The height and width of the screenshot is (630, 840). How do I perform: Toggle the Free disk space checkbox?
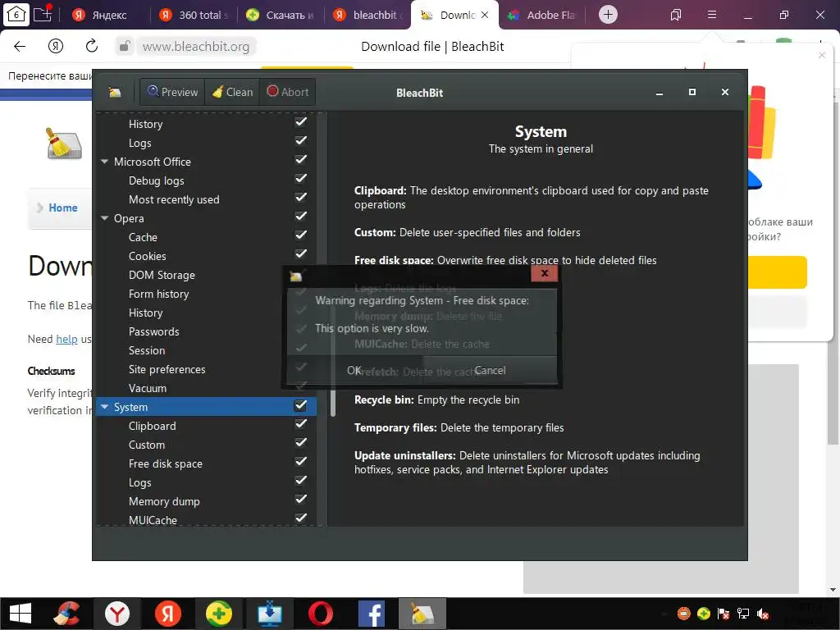tap(301, 461)
